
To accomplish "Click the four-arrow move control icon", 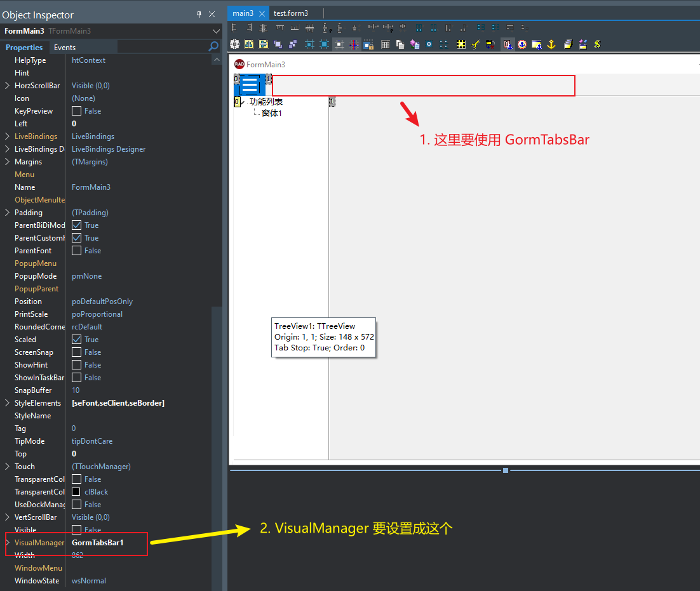I will 235,44.
